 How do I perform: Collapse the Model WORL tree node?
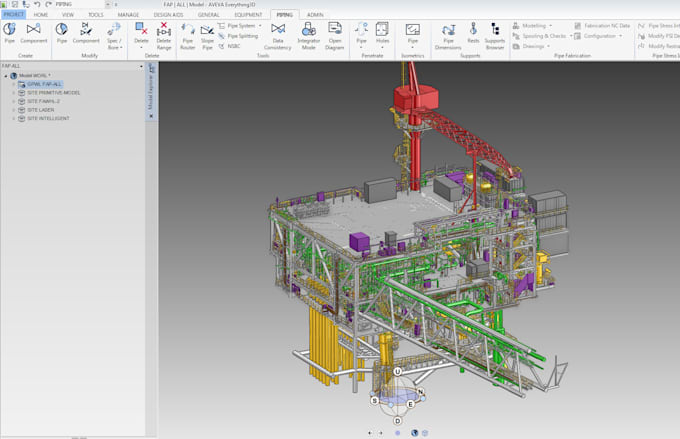point(6,75)
